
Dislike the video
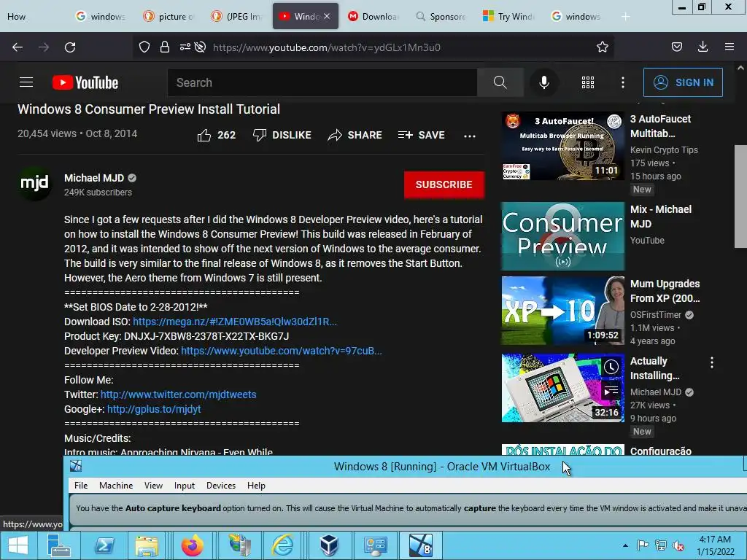tap(282, 135)
